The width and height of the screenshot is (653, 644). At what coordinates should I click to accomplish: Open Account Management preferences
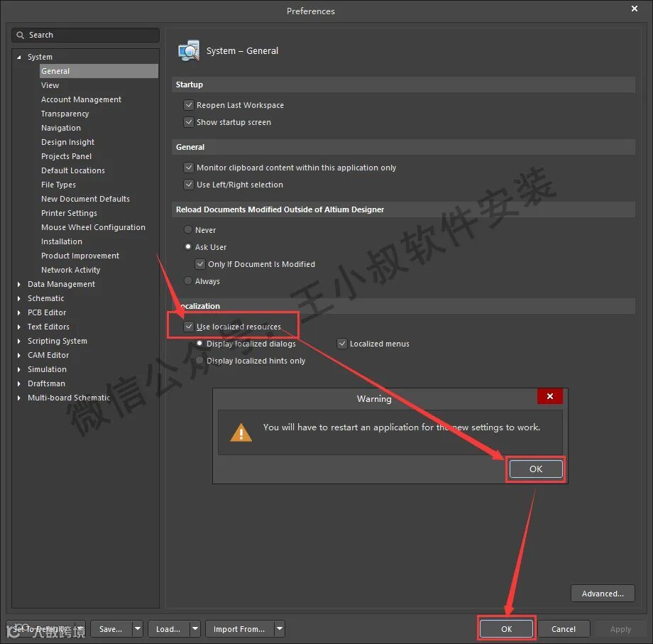pyautogui.click(x=81, y=99)
